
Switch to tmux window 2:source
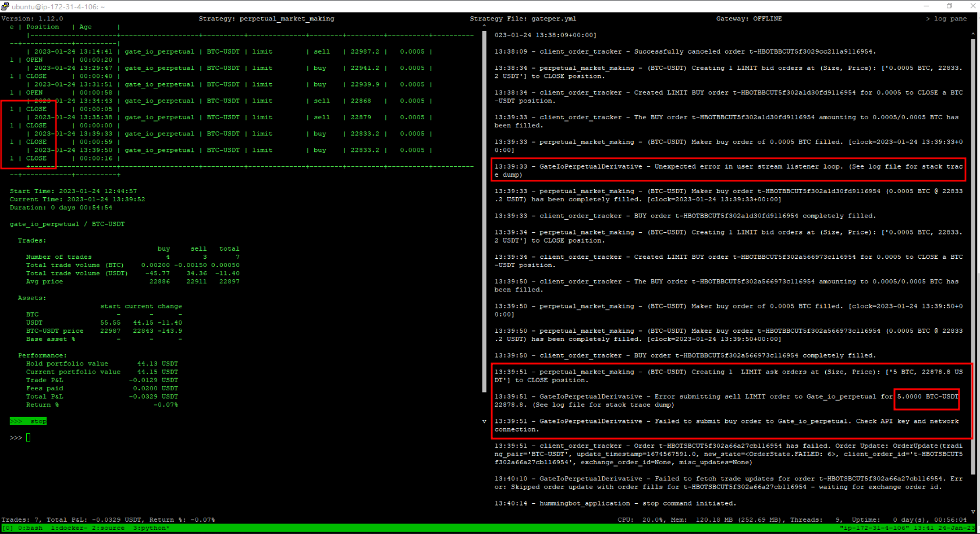point(108,528)
